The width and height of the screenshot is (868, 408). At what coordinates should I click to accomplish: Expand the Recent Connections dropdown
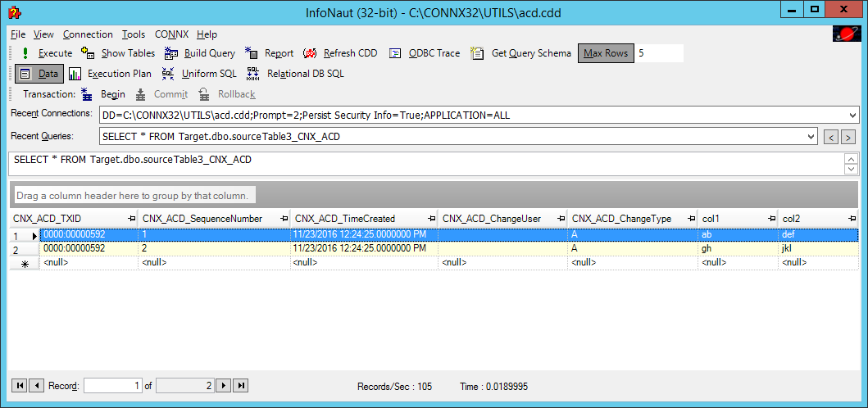coord(852,116)
